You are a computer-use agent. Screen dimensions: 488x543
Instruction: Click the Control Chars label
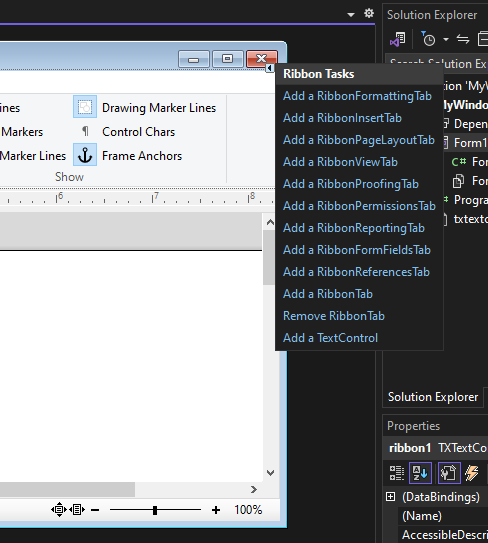[139, 132]
